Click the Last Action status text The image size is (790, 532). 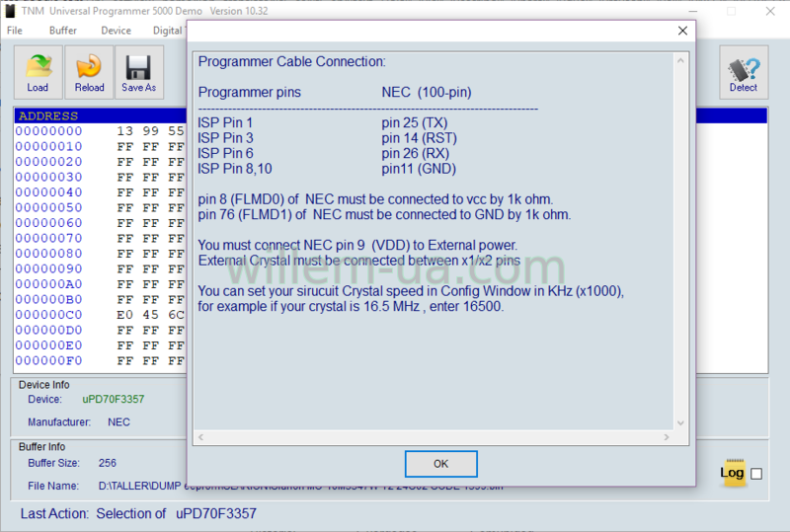(x=138, y=513)
